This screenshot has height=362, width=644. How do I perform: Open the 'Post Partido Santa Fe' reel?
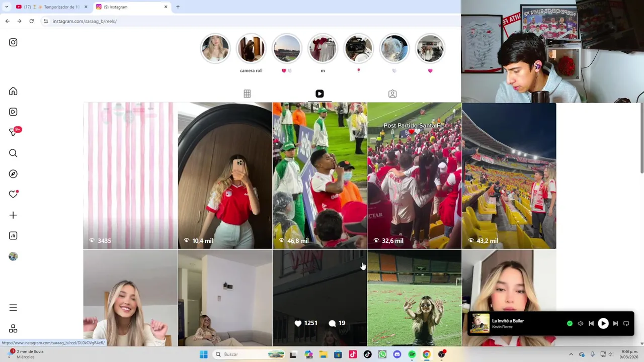414,175
